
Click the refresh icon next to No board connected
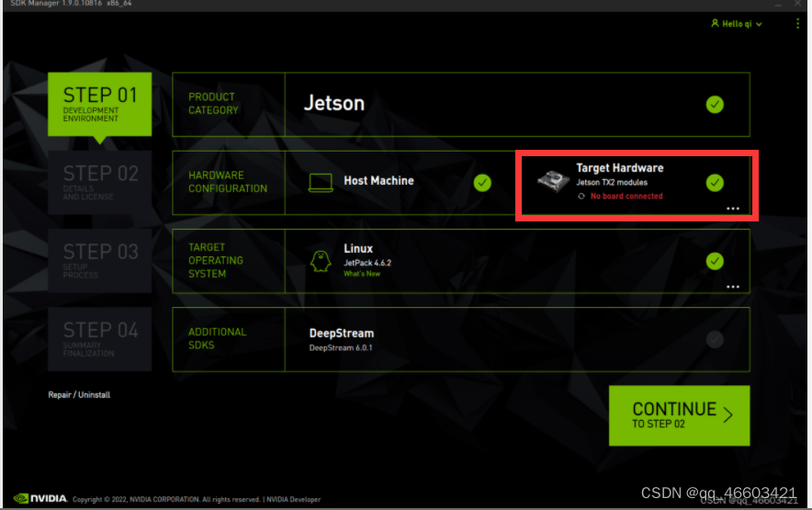click(581, 196)
